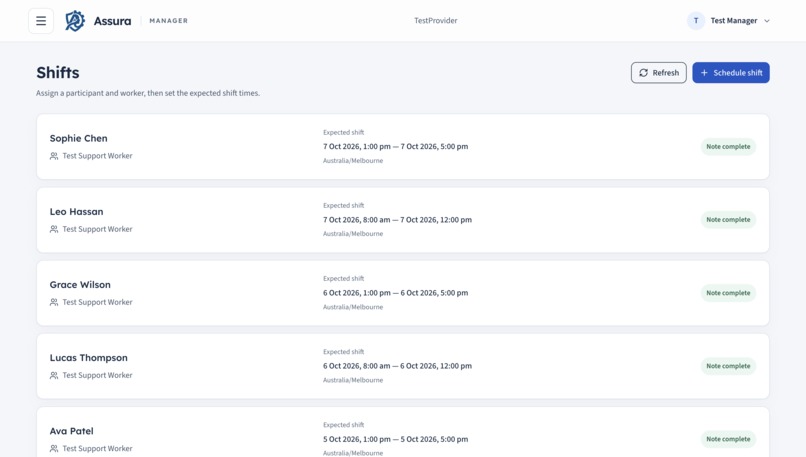Select shift time 5 Oct 1:00 pm – 5:00 pm
Viewport: 806px width, 457px height.
point(395,439)
